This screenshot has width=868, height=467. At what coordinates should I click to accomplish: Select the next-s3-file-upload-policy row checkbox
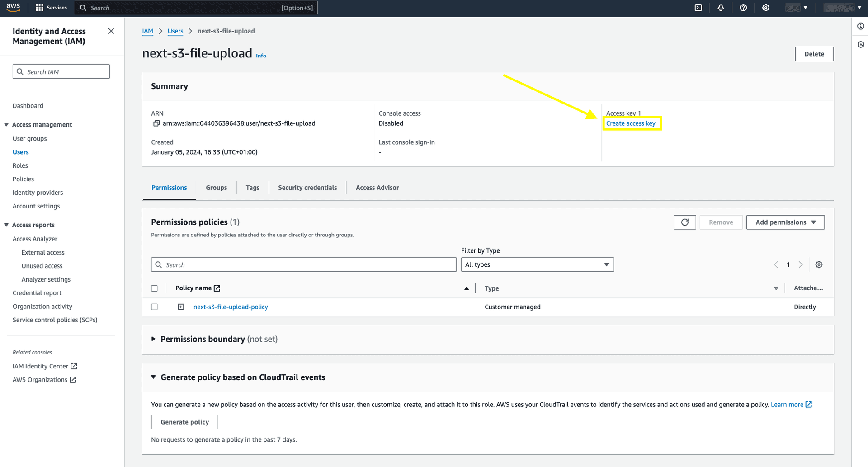tap(154, 307)
